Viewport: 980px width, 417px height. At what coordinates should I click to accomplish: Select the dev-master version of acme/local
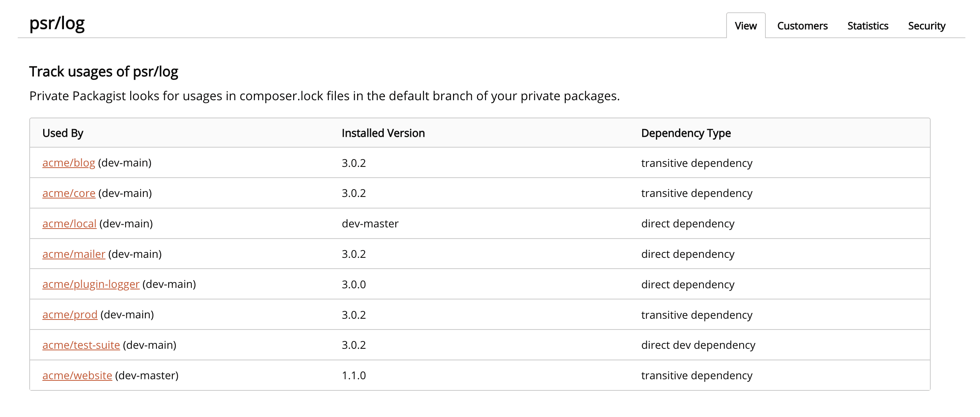coord(370,224)
